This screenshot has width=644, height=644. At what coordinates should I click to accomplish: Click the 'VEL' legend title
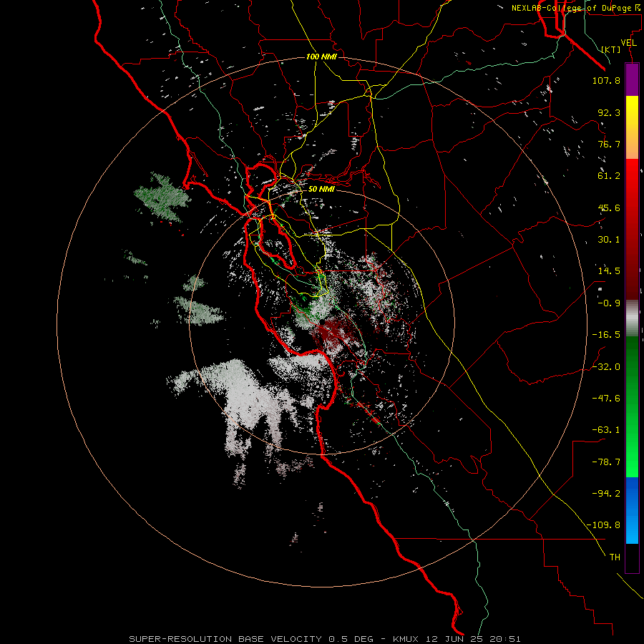click(x=628, y=43)
